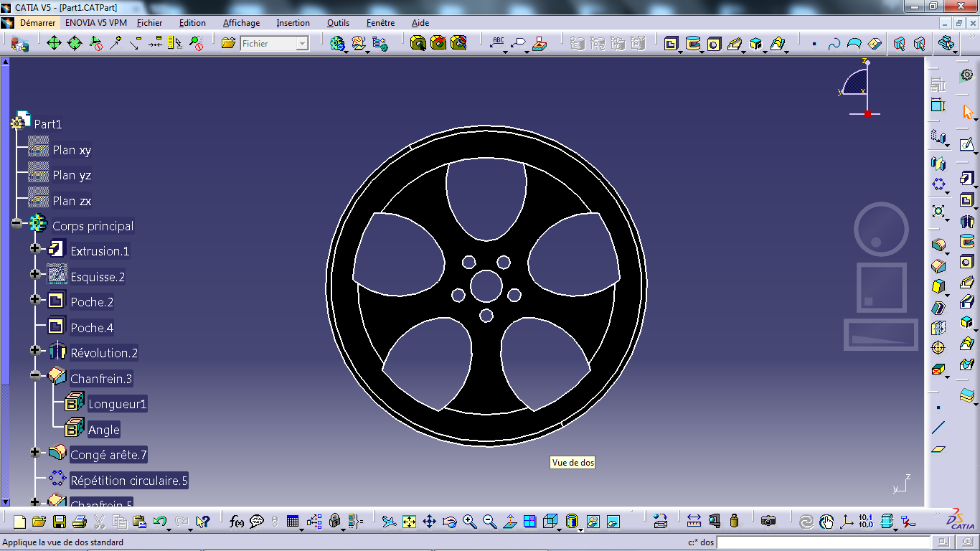This screenshot has width=980, height=551.
Task: Select the Pad extrusion tool in right toolbar
Action: 967,179
